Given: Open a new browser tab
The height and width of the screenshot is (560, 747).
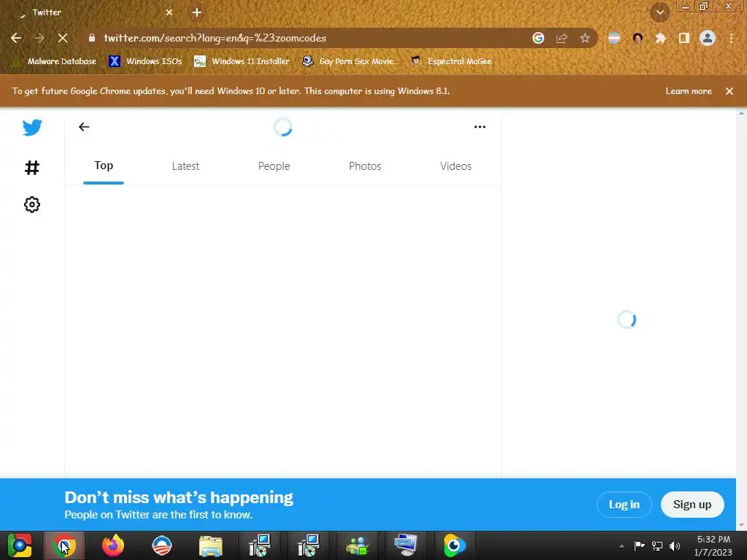Looking at the screenshot, I should (x=197, y=13).
